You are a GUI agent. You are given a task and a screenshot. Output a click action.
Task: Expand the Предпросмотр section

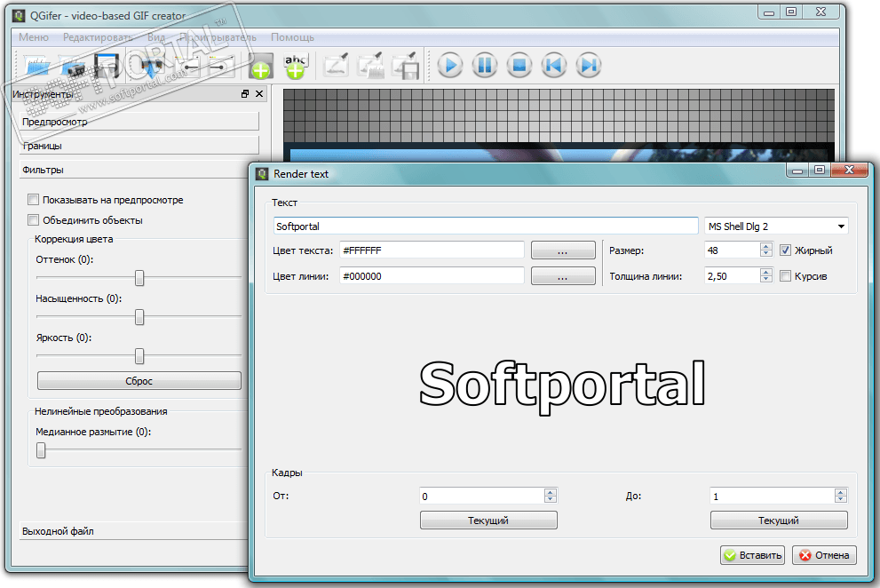coord(139,122)
